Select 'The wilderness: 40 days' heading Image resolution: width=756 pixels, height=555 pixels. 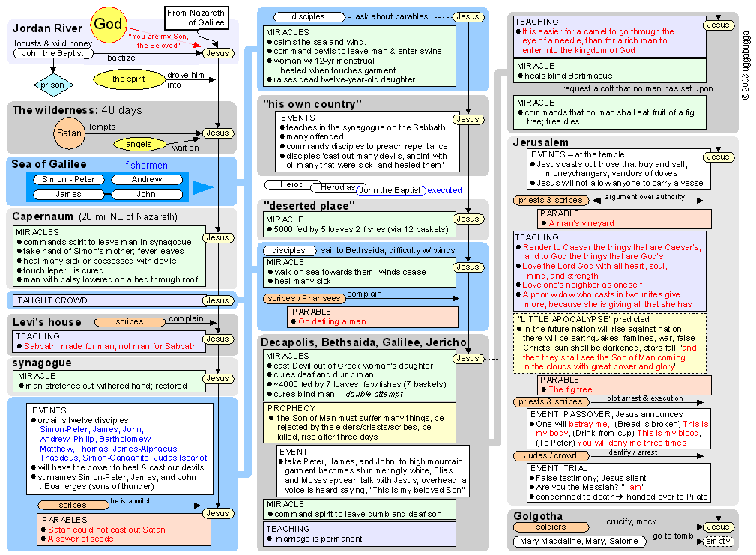[x=77, y=110]
